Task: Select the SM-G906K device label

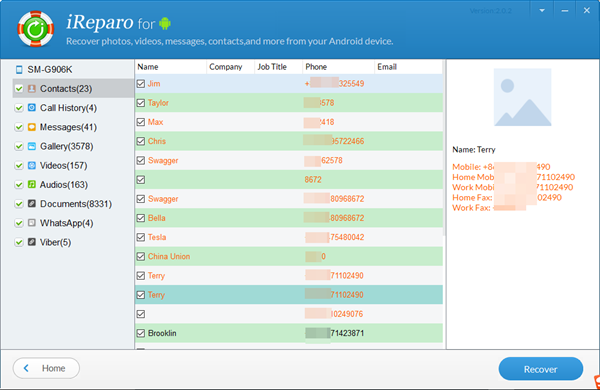Action: tap(50, 69)
